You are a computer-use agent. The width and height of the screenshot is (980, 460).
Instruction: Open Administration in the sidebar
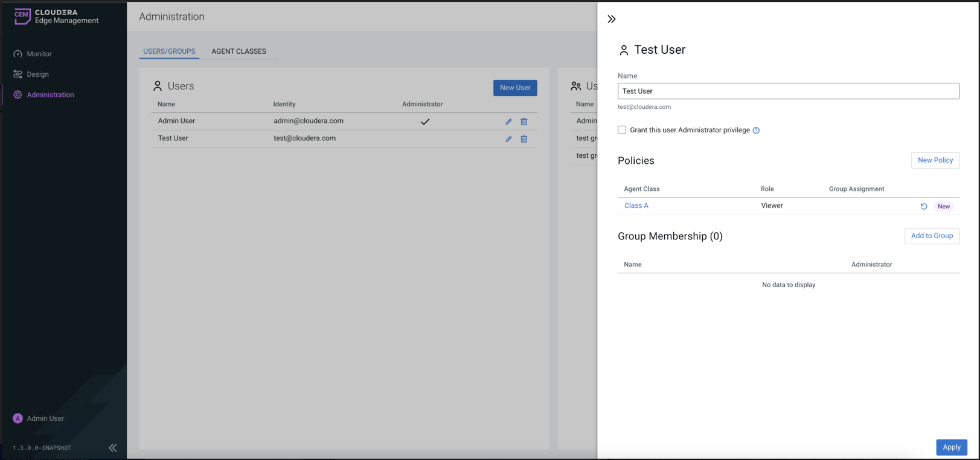click(50, 95)
